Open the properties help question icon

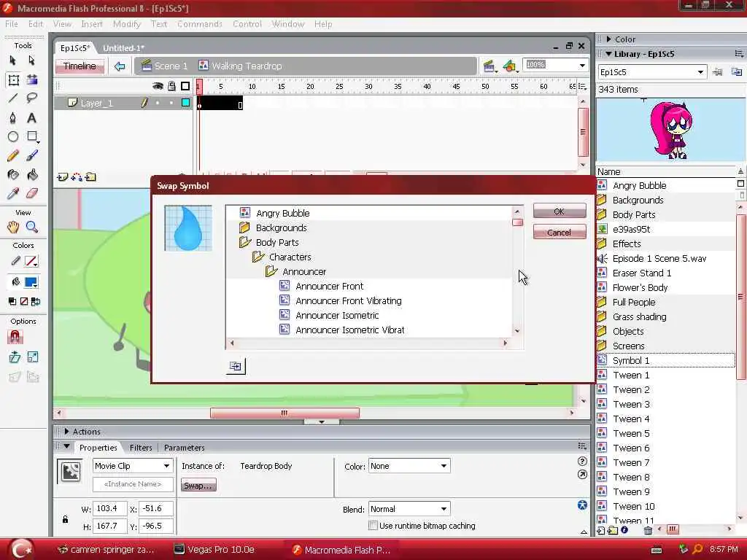click(582, 461)
